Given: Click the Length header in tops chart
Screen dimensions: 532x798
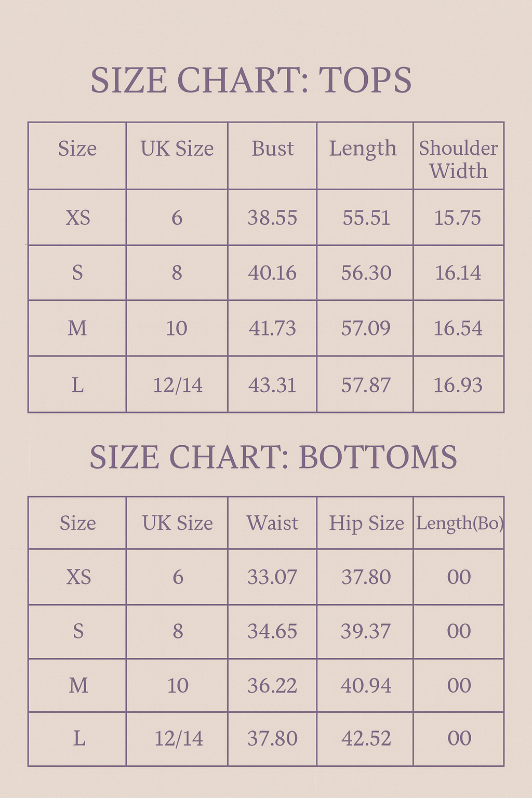Looking at the screenshot, I should click(363, 149).
